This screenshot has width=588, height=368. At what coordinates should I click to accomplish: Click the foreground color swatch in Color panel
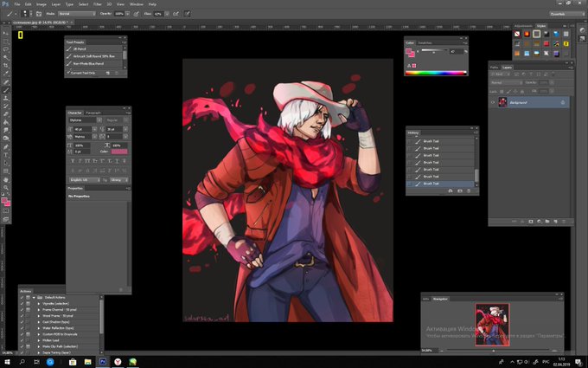tap(408, 51)
